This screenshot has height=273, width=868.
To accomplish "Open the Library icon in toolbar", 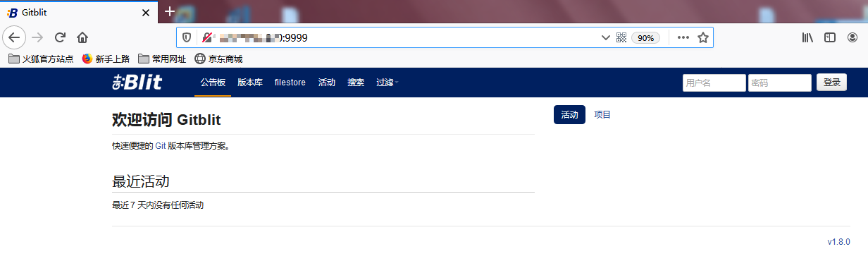I will 807,37.
